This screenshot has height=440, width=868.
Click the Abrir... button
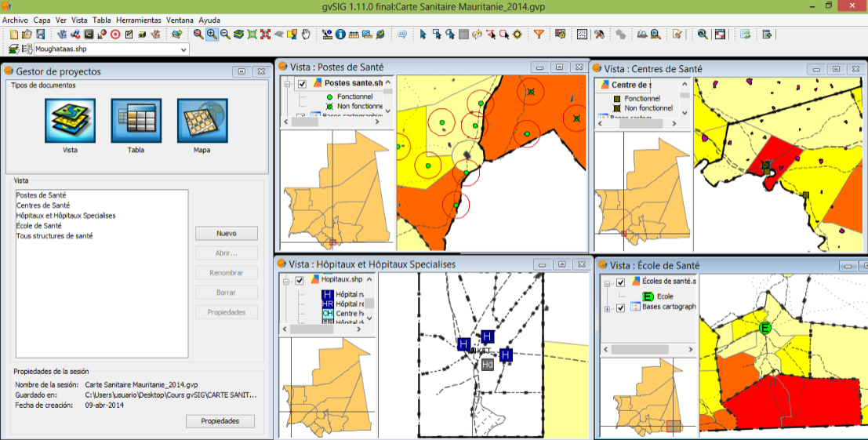coord(227,253)
